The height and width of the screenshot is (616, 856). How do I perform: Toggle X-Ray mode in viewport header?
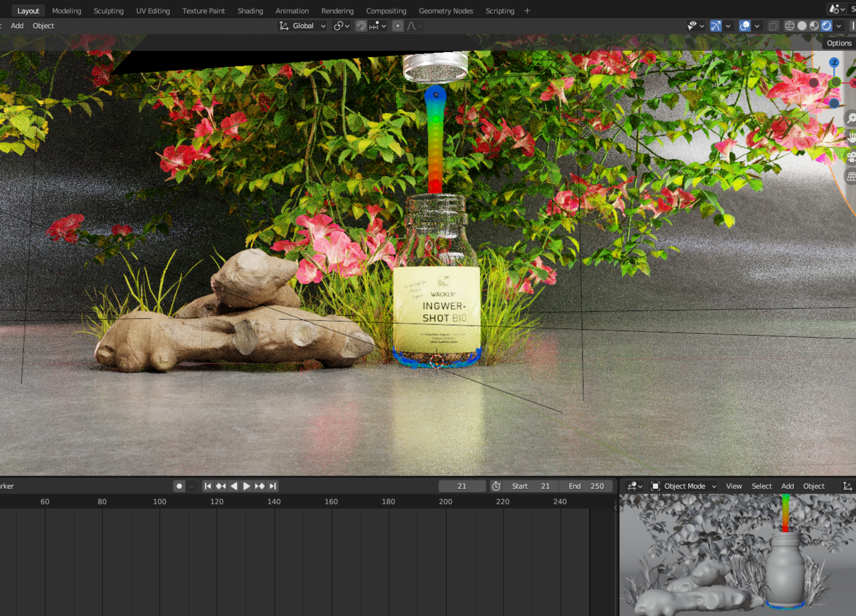click(x=773, y=25)
